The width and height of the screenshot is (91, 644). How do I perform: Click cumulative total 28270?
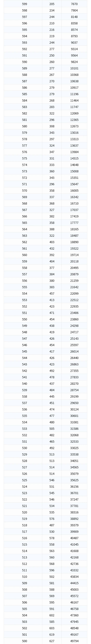point(74,383)
